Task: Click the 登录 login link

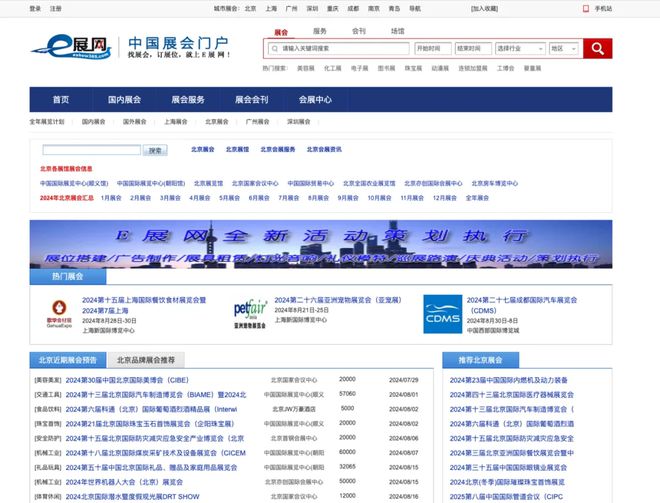Action: click(x=35, y=8)
